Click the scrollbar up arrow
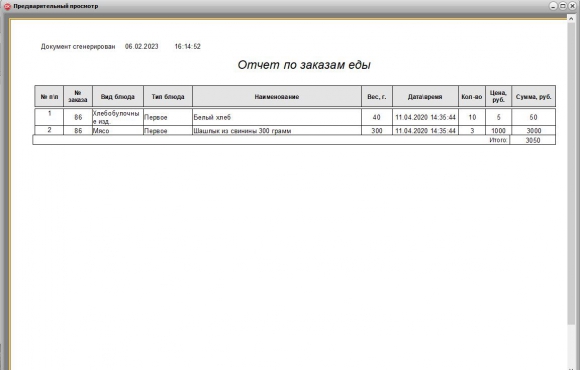This screenshot has height=370, width=580. pyautogui.click(x=571, y=18)
